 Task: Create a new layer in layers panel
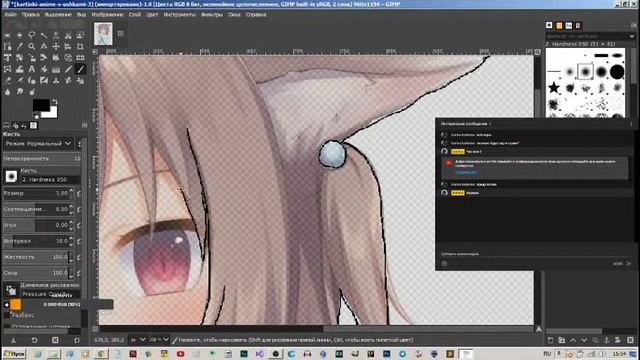550,340
